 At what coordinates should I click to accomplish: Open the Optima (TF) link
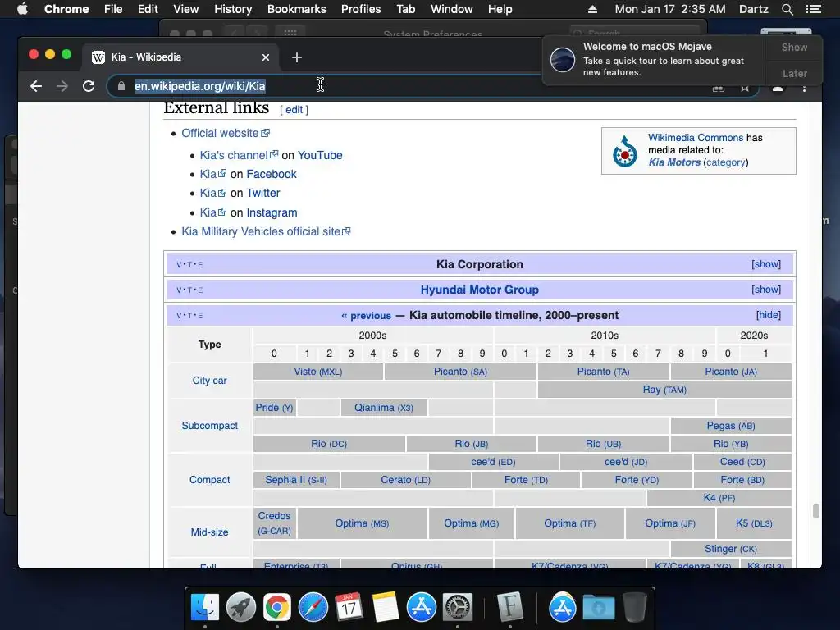569,523
